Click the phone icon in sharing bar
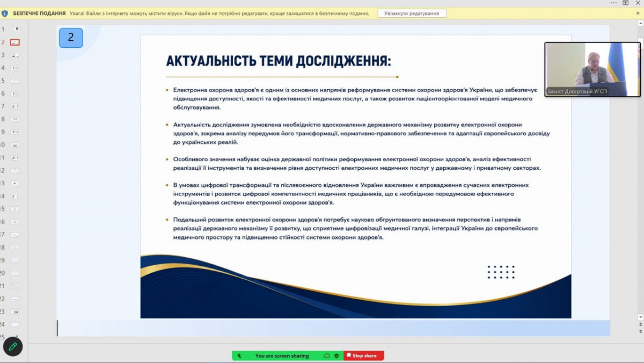 [x=239, y=355]
